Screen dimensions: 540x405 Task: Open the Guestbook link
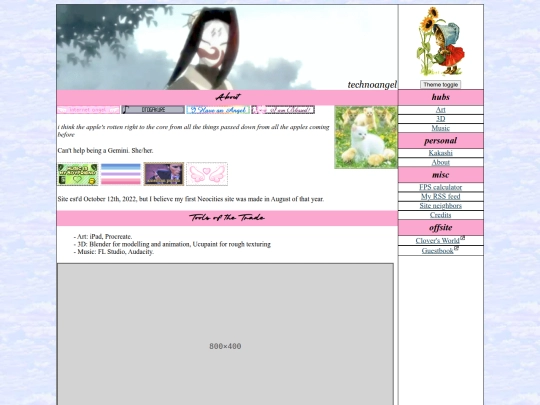437,251
